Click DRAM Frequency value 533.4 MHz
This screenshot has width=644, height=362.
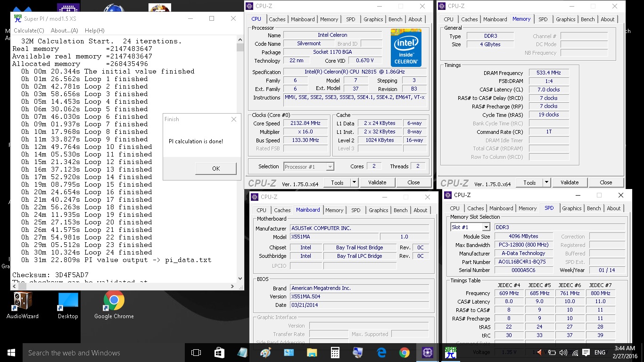click(x=549, y=73)
